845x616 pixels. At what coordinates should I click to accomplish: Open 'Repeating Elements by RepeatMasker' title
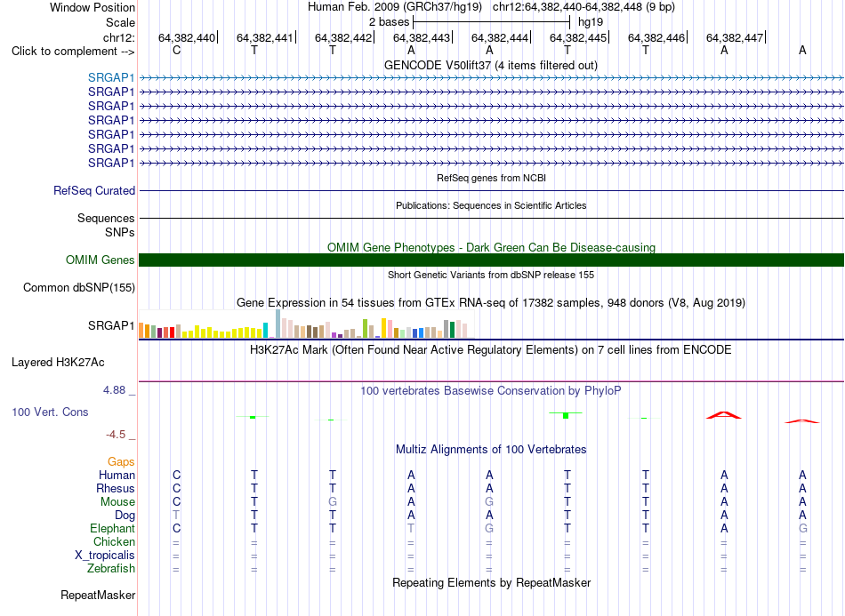tap(491, 582)
